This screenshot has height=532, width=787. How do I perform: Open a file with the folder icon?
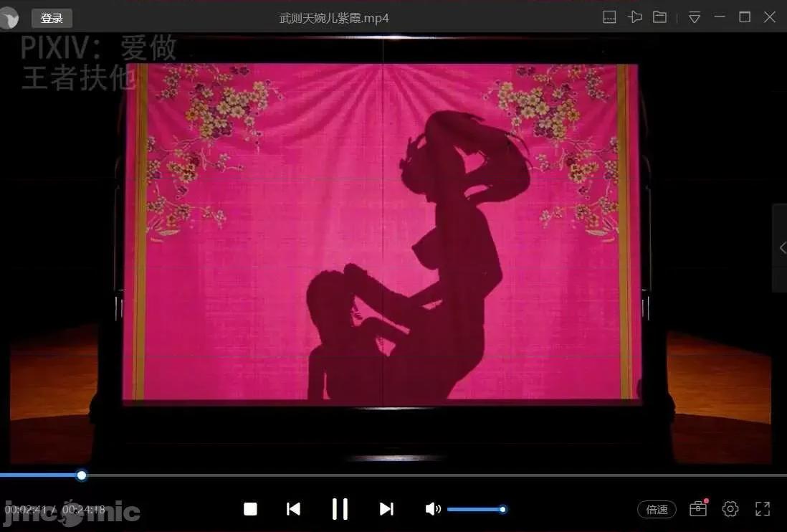point(659,17)
